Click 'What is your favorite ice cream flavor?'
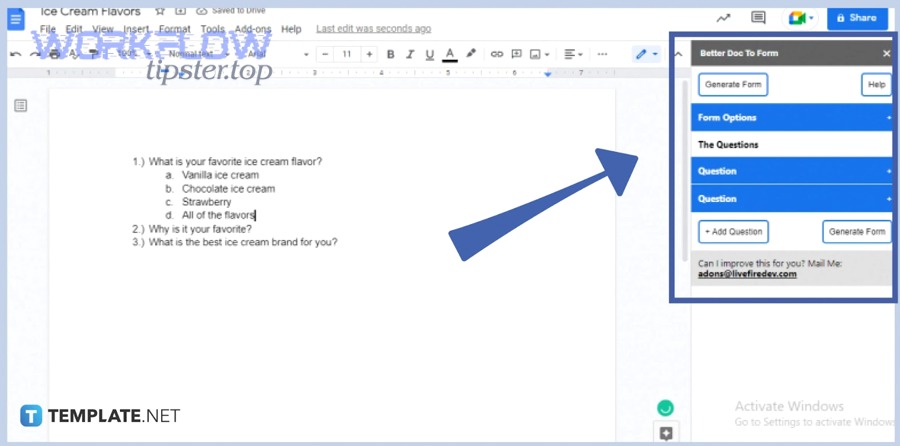Screen dimensions: 900x446 point(235,162)
